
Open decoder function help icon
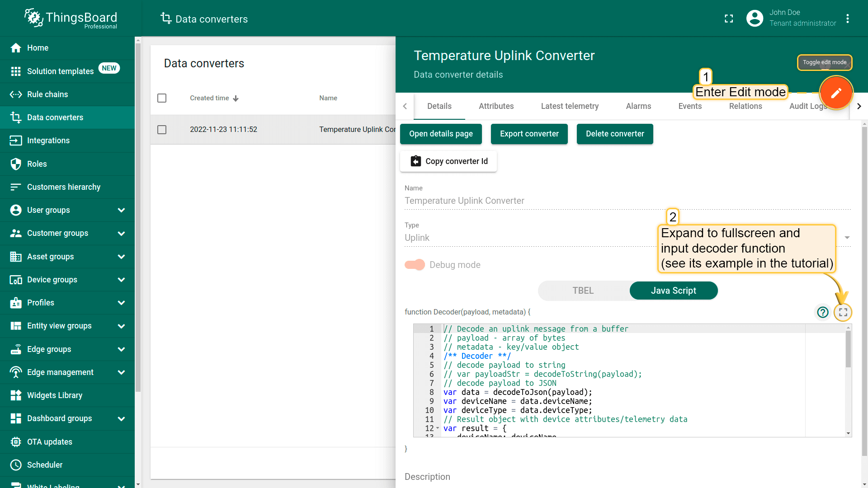pos(823,312)
